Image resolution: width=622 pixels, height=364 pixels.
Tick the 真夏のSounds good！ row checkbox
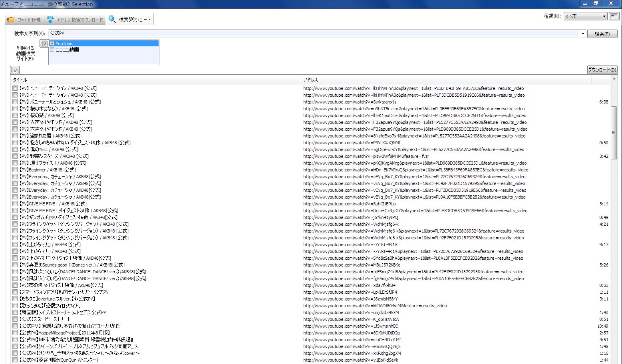[x=15, y=265]
